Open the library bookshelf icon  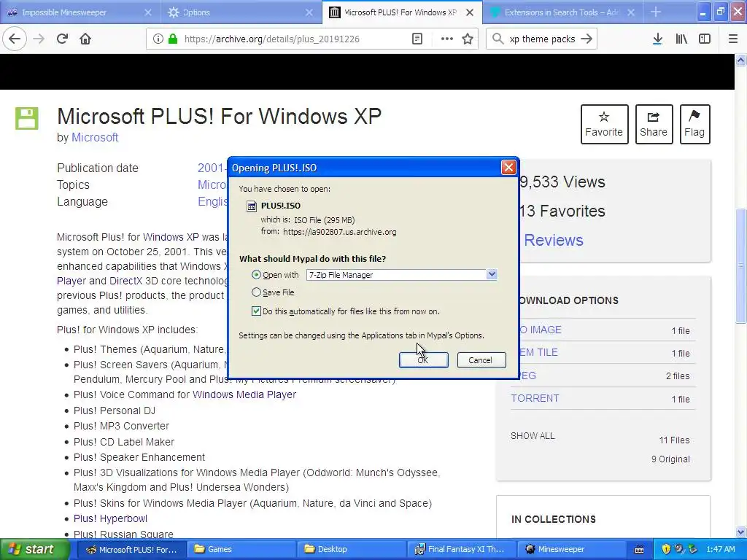[x=681, y=39]
